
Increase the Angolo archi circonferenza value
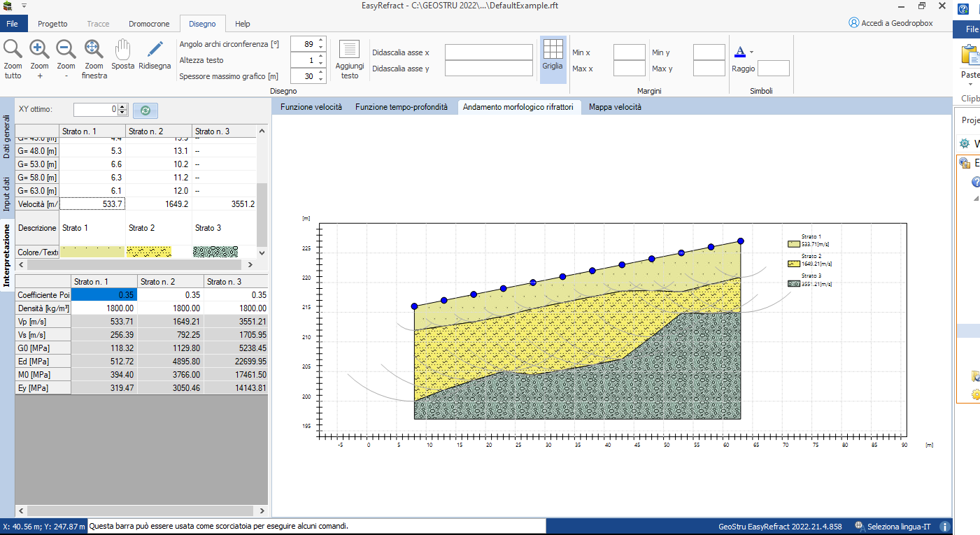[321, 40]
